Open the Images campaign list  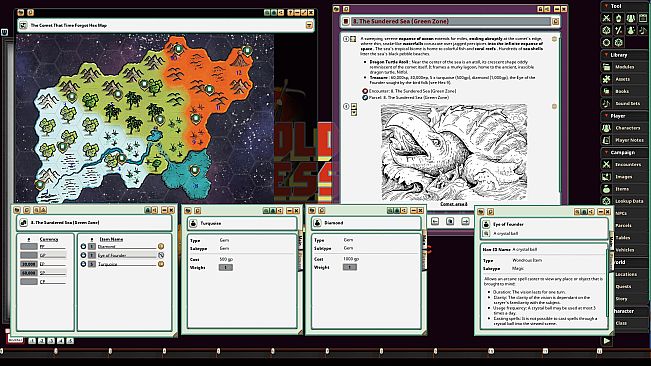pos(624,177)
